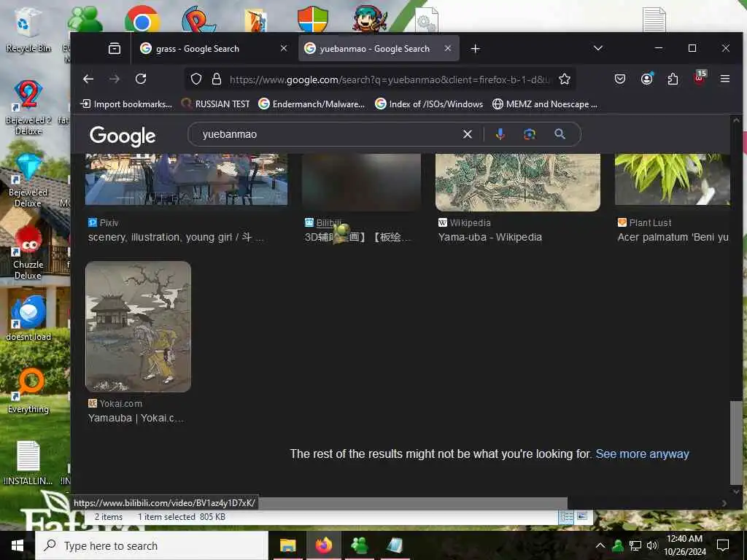The image size is (747, 560).
Task: Open the Endermanch/Malware... bookmark
Action: pyautogui.click(x=311, y=104)
